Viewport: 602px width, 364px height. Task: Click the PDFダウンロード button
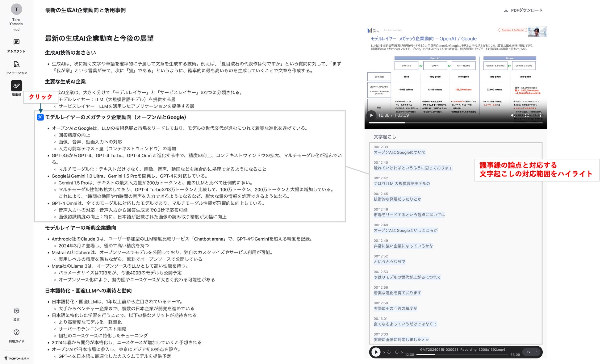pyautogui.click(x=523, y=10)
